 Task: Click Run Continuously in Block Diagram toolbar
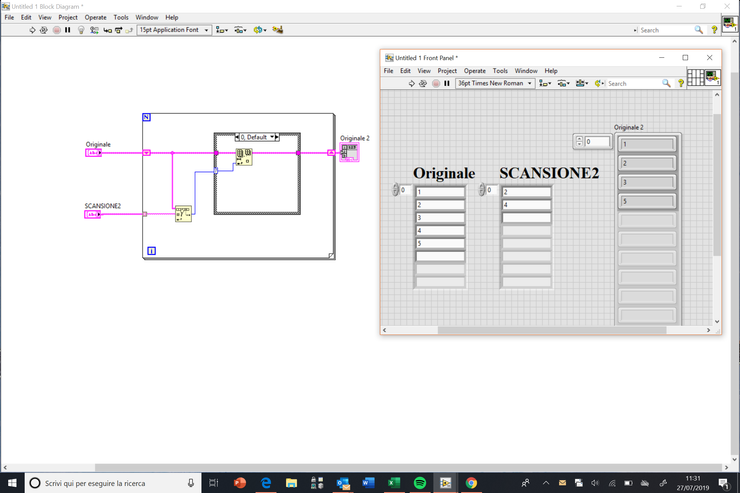pos(43,30)
